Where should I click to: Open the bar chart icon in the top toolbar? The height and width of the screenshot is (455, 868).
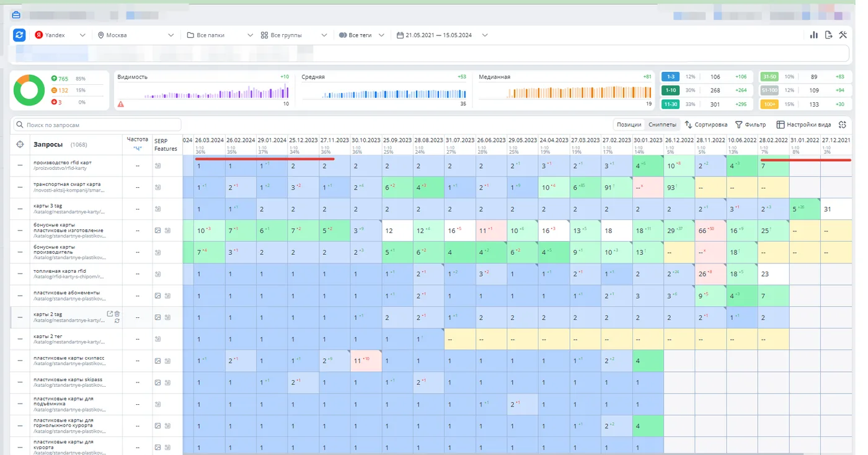point(814,35)
